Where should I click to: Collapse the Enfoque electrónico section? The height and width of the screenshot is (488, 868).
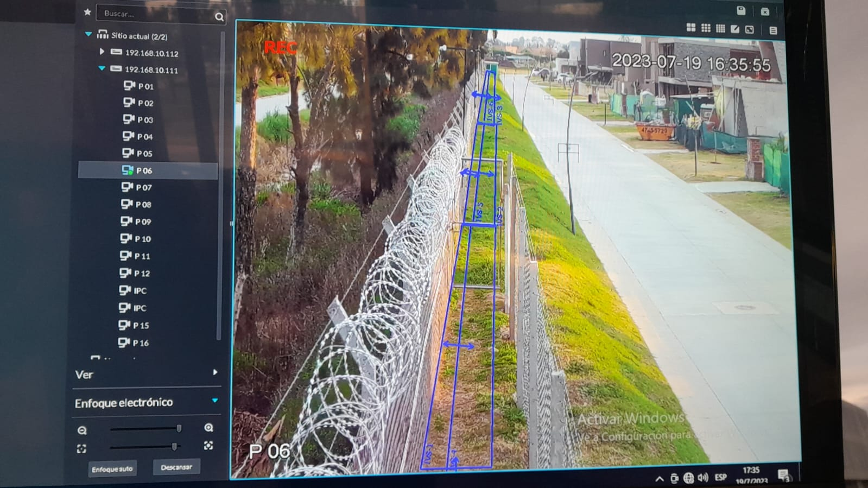pos(215,401)
